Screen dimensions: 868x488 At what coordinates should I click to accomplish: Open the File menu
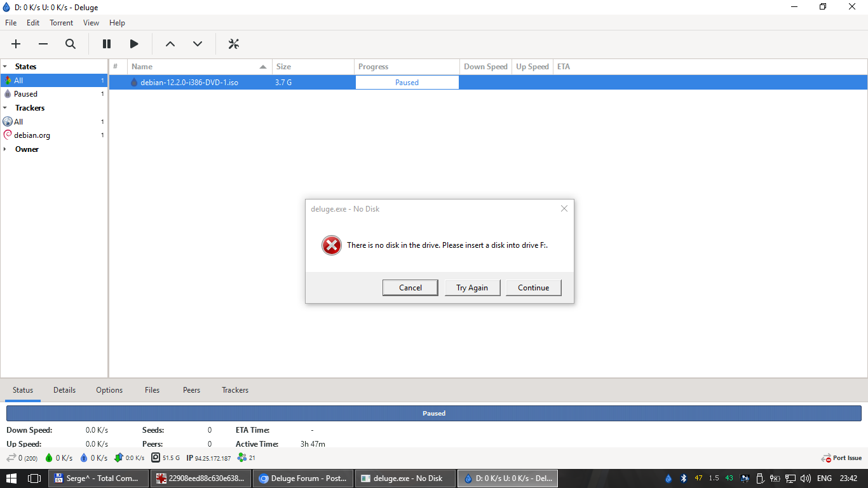(x=11, y=22)
